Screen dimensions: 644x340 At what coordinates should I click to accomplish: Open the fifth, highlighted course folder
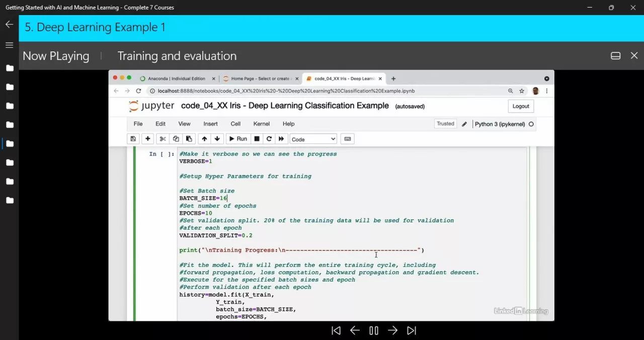[10, 144]
